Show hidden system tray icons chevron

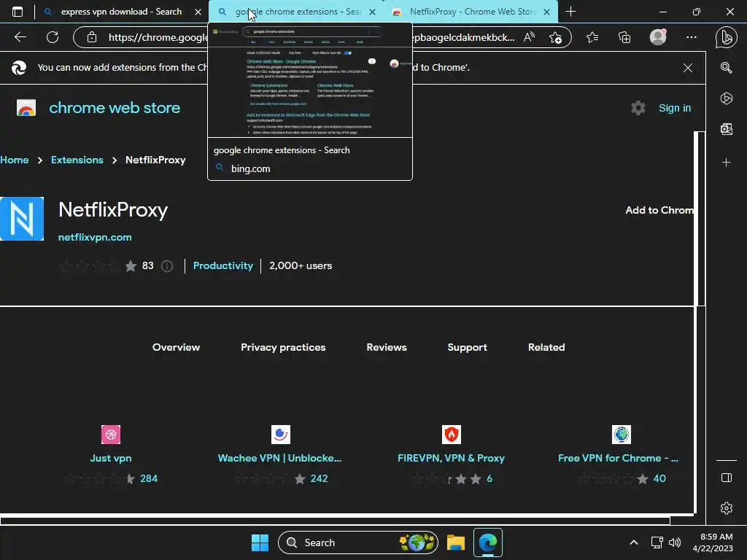(634, 542)
